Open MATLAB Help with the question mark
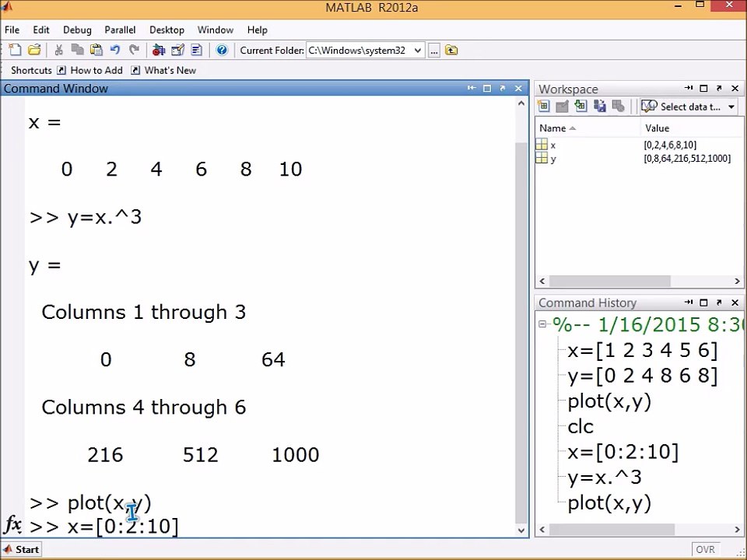 tap(222, 50)
